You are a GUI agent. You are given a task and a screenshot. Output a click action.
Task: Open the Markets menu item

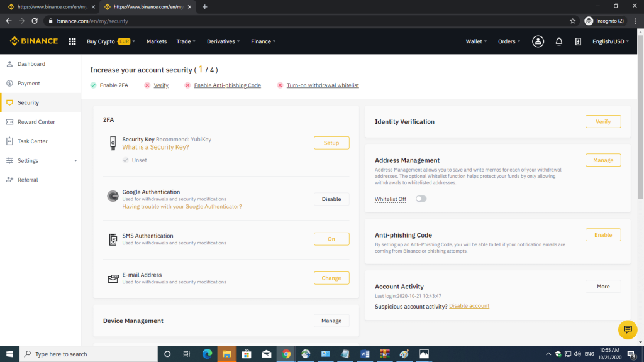[157, 41]
